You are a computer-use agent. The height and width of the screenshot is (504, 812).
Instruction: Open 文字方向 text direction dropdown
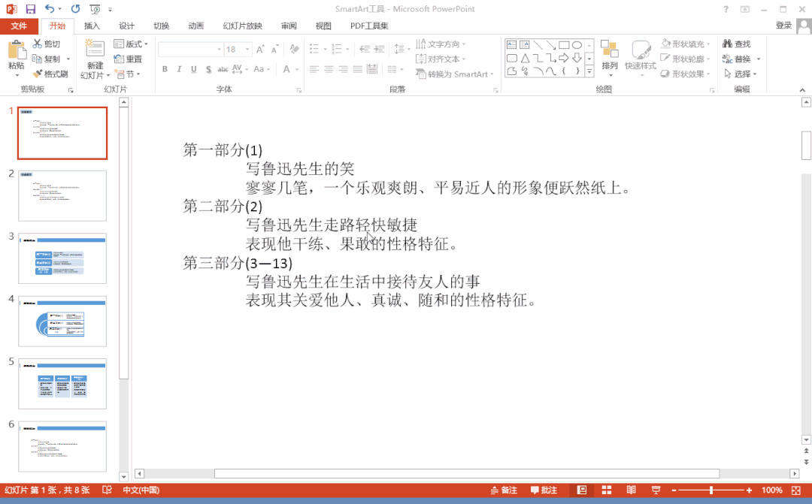point(441,44)
